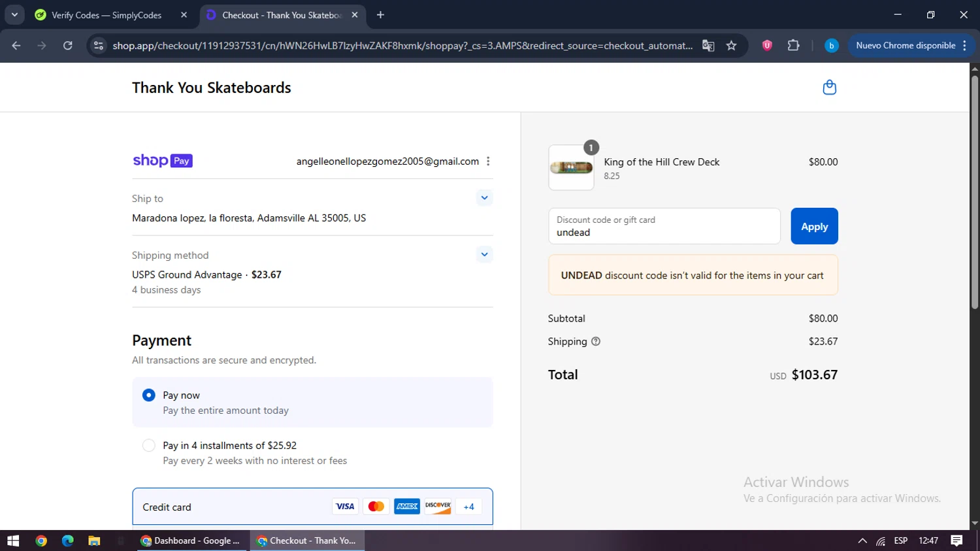Click the Visa card logo
Screen dimensions: 980x551
(345, 507)
